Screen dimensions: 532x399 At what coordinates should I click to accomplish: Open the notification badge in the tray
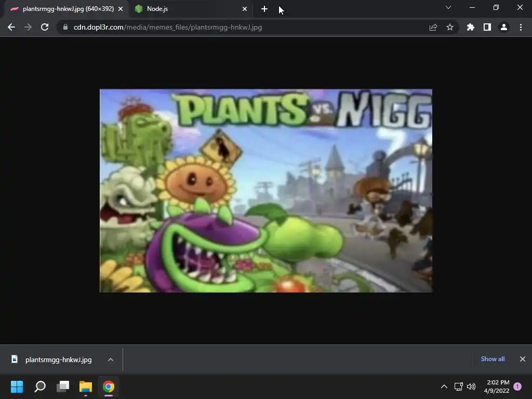tap(517, 387)
